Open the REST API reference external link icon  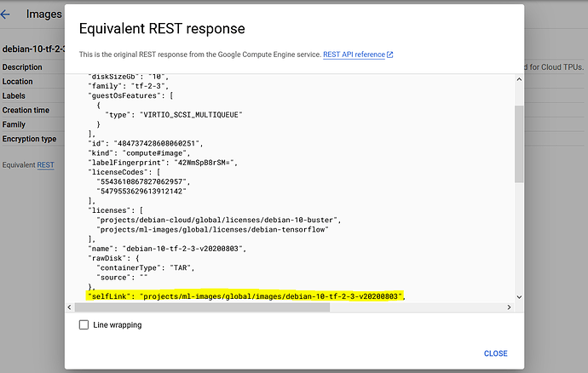(390, 55)
